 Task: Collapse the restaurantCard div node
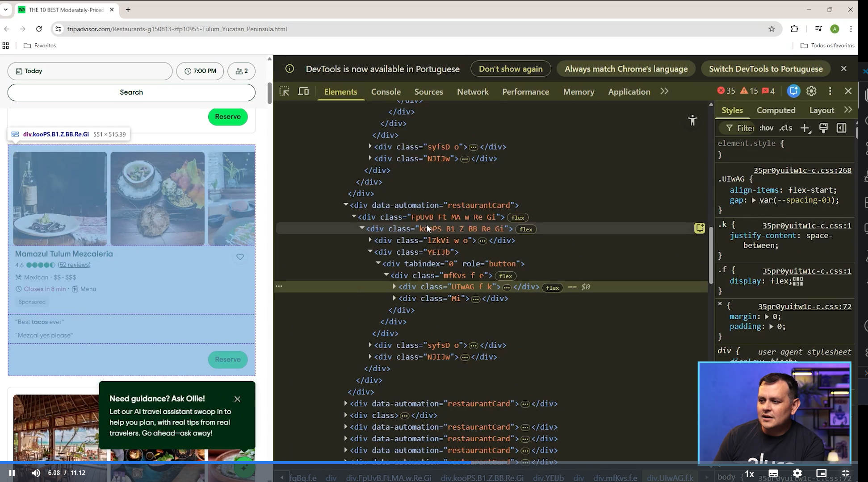pyautogui.click(x=346, y=205)
